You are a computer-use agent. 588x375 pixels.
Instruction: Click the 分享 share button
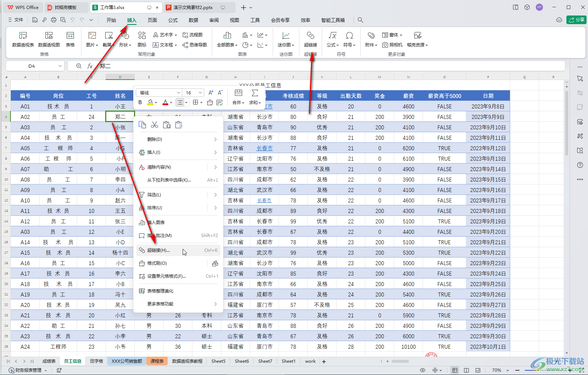[576, 20]
